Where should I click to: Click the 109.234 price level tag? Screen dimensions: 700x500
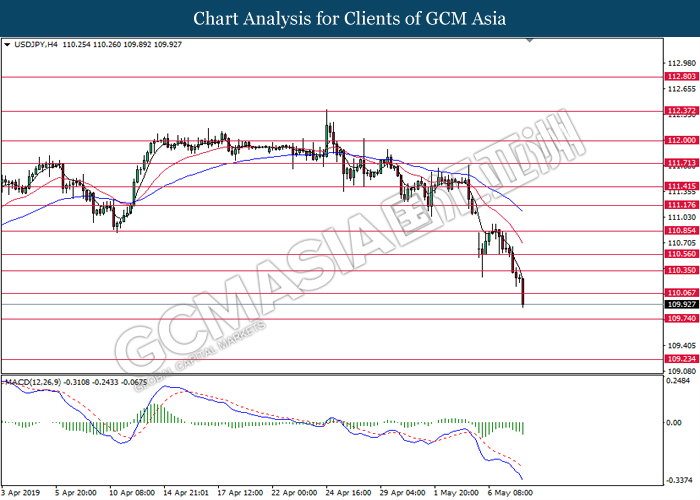click(x=681, y=359)
